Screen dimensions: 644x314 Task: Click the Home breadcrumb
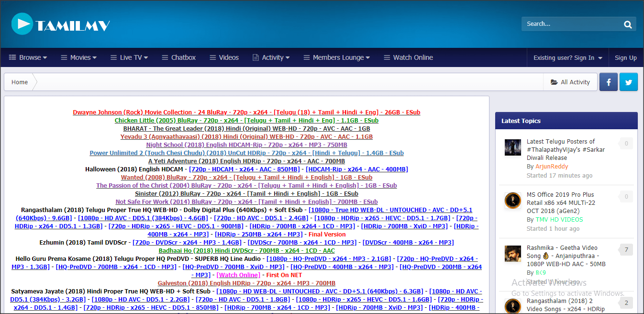pyautogui.click(x=20, y=82)
